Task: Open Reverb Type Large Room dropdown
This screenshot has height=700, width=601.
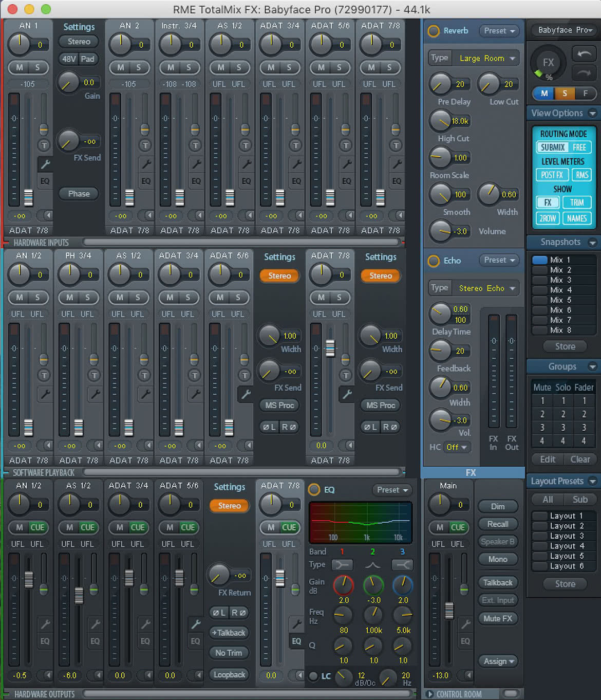Action: point(486,58)
